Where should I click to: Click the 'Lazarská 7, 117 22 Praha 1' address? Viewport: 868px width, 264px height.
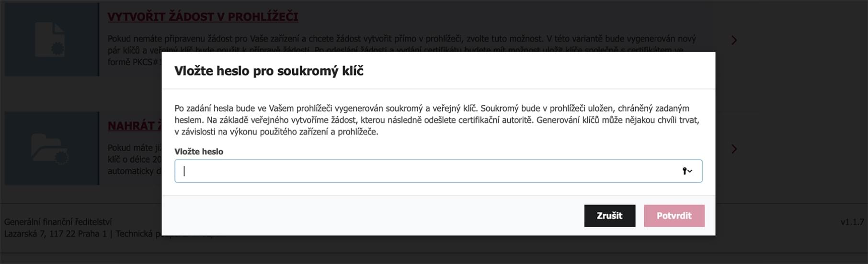tap(56, 234)
